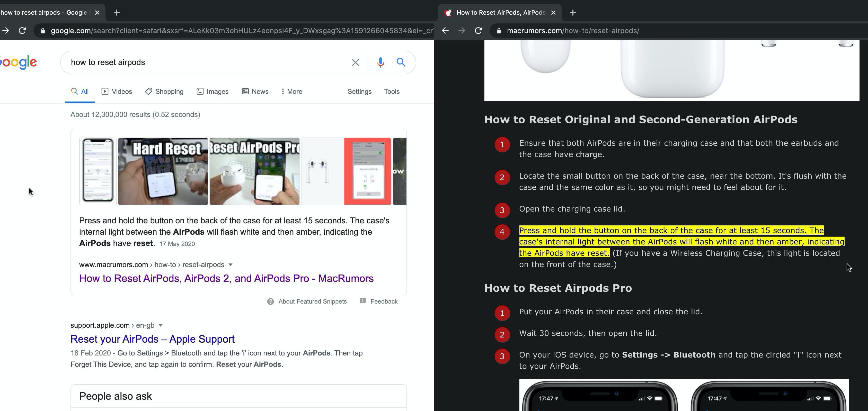The width and height of the screenshot is (868, 411).
Task: Reload the MacRumors page
Action: [478, 31]
